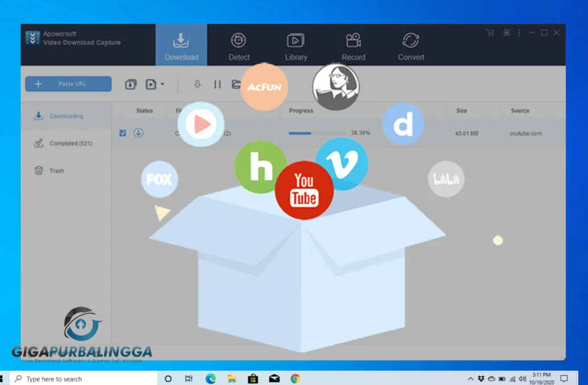Click the AcFun logo circle
The height and width of the screenshot is (385, 588).
(x=264, y=86)
